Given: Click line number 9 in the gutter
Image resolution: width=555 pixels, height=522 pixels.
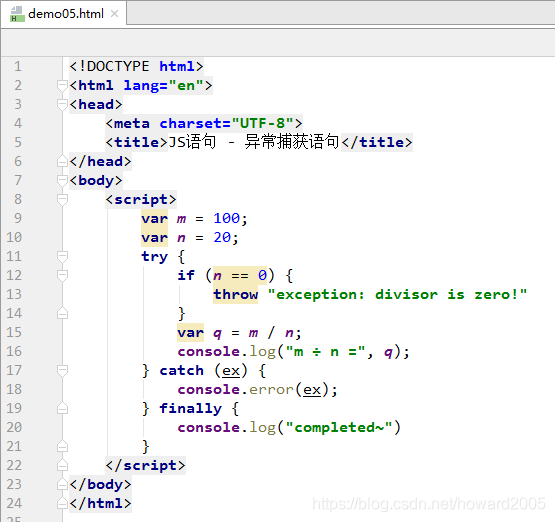Looking at the screenshot, I should click(18, 218).
